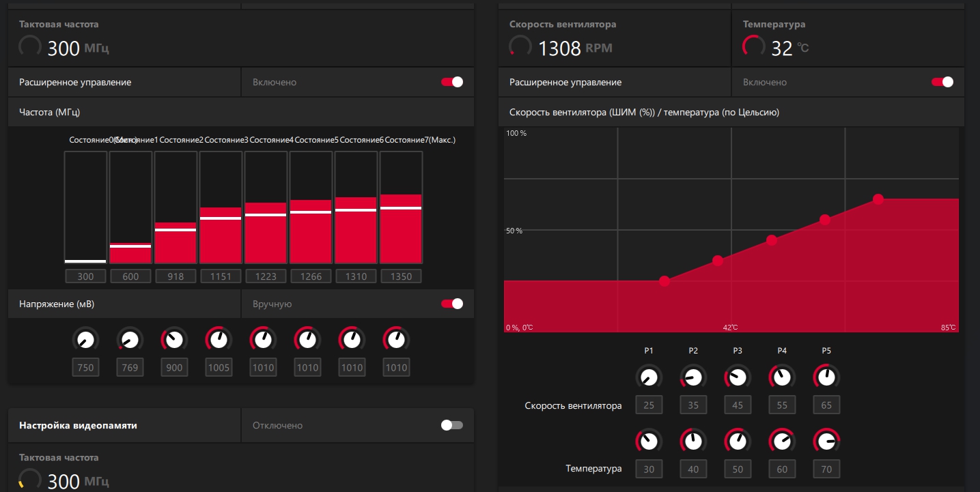This screenshot has width=980, height=492.
Task: Enable video memory tuning toggle (Настройка видеопамяти)
Action: [452, 425]
